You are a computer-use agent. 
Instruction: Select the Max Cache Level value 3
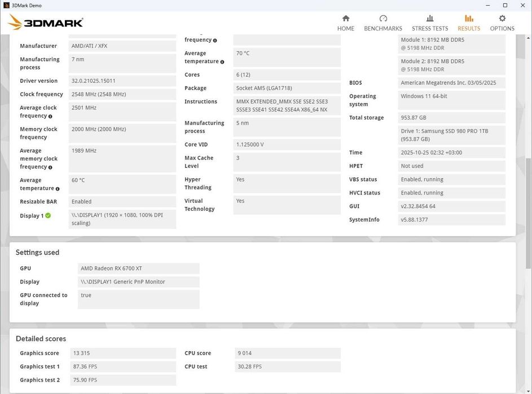click(287, 162)
